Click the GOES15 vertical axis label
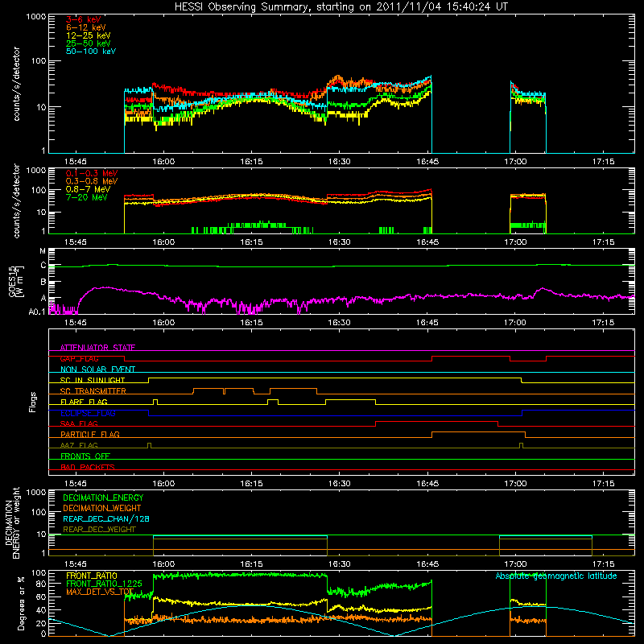Image resolution: width=644 pixels, height=644 pixels. point(16,281)
